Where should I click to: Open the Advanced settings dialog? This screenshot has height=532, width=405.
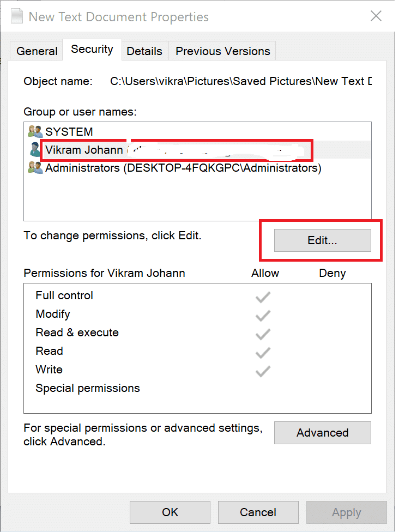click(x=322, y=433)
